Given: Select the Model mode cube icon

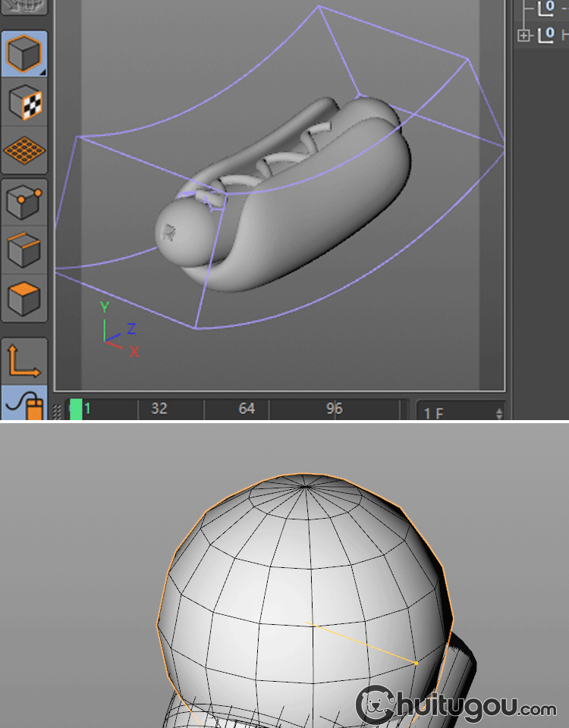Looking at the screenshot, I should [24, 53].
